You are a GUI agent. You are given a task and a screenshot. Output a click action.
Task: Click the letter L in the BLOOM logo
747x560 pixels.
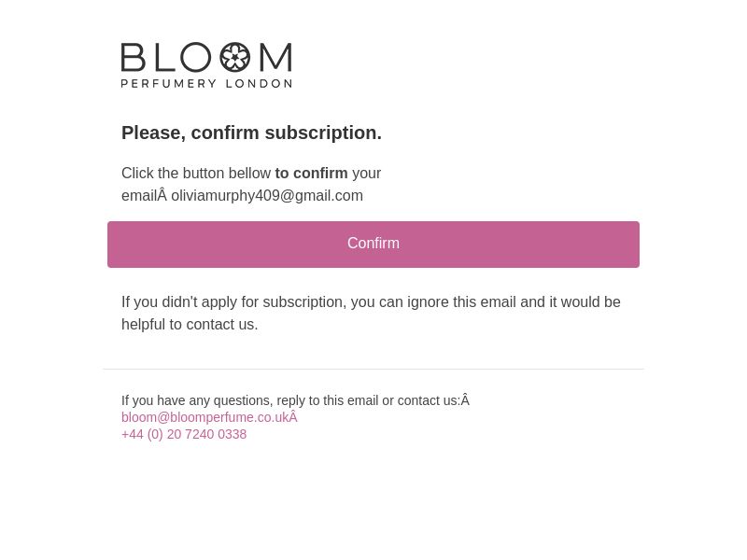(x=162, y=57)
